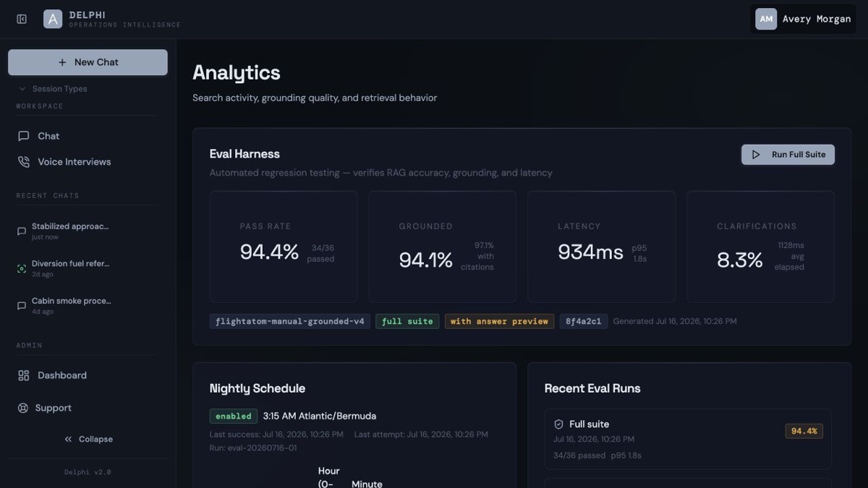Click the green Diversion fuel voice icon
Image resolution: width=868 pixels, height=488 pixels.
tap(22, 268)
